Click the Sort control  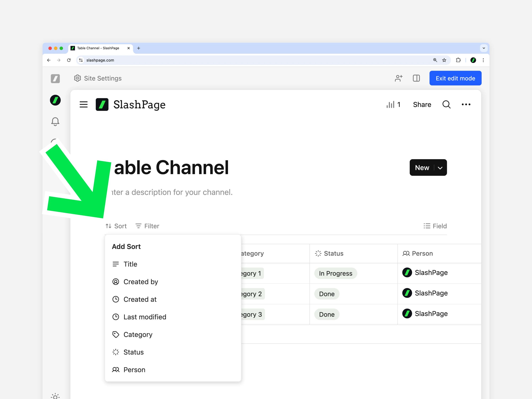(116, 226)
